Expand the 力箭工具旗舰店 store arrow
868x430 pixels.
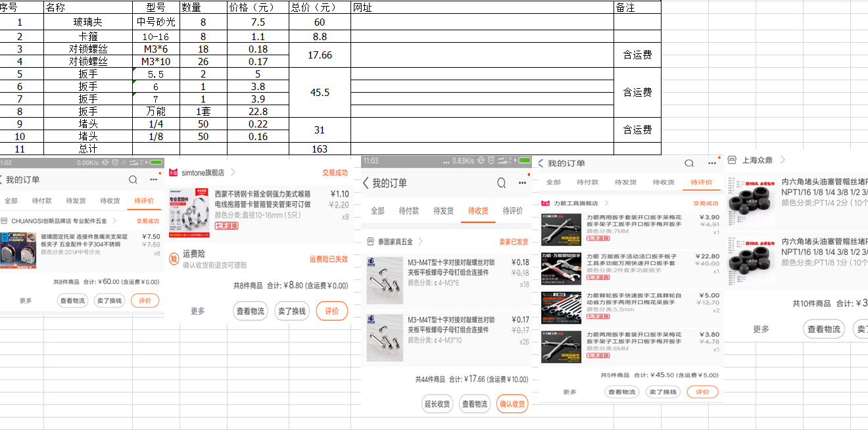point(606,204)
